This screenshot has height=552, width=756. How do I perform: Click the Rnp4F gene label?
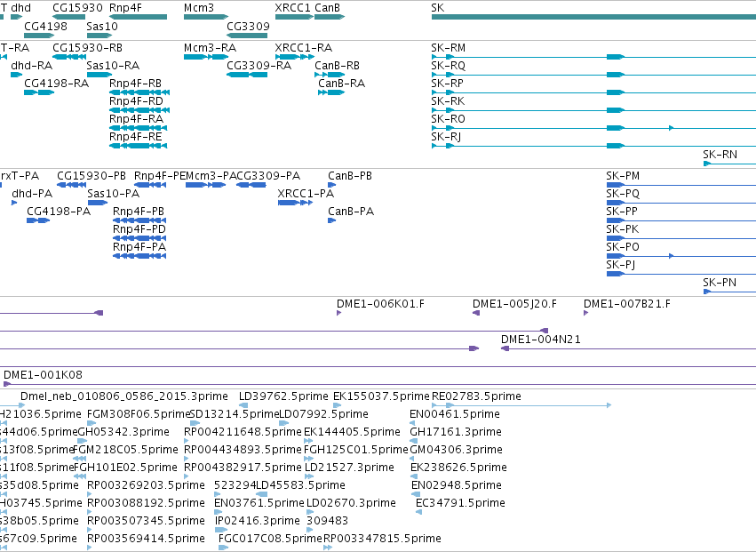(125, 8)
